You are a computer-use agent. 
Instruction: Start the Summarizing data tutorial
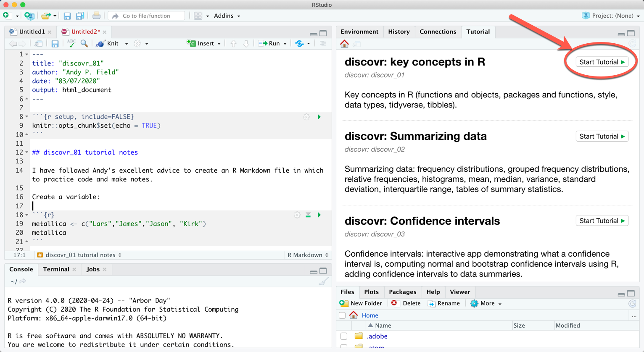[602, 137]
